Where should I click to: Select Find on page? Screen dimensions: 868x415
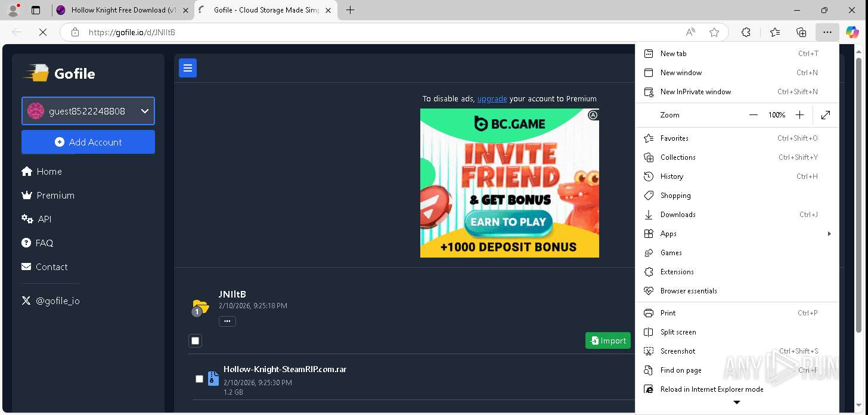737,370
